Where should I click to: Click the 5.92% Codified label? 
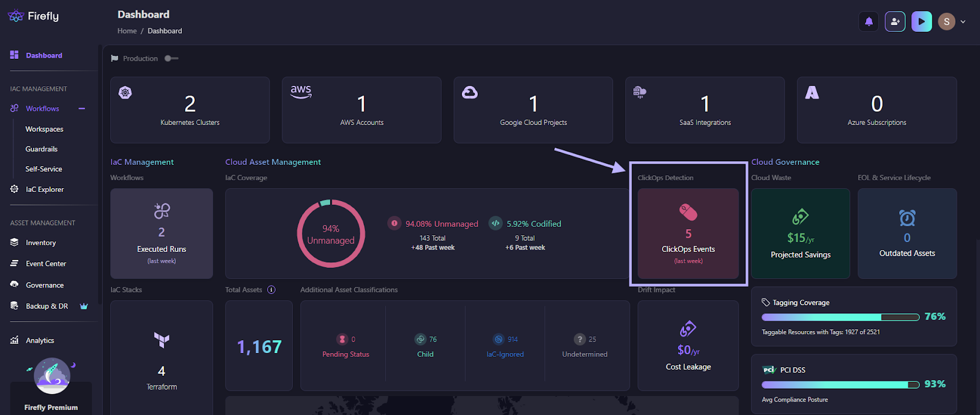pyautogui.click(x=533, y=224)
